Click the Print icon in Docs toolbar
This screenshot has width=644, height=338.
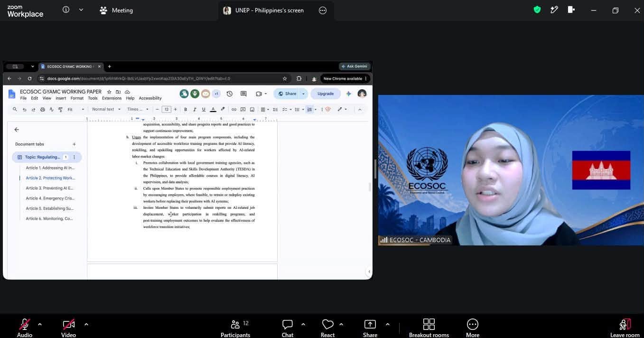click(43, 109)
